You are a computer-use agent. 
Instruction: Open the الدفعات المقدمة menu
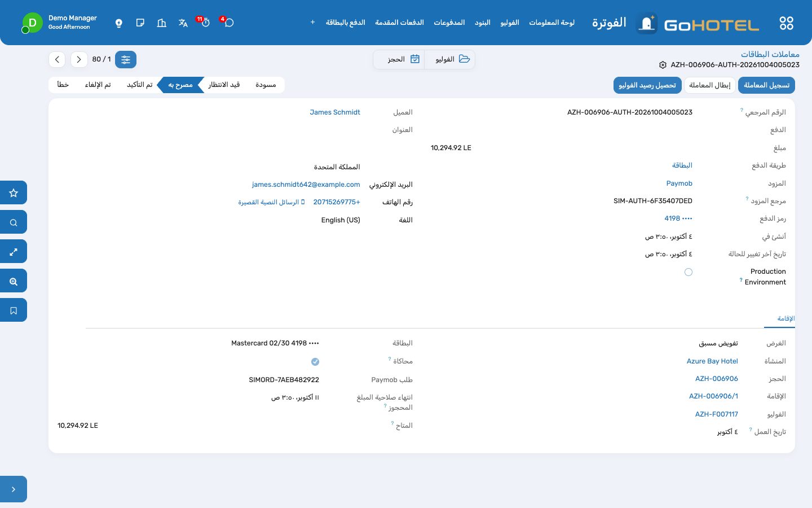point(399,23)
